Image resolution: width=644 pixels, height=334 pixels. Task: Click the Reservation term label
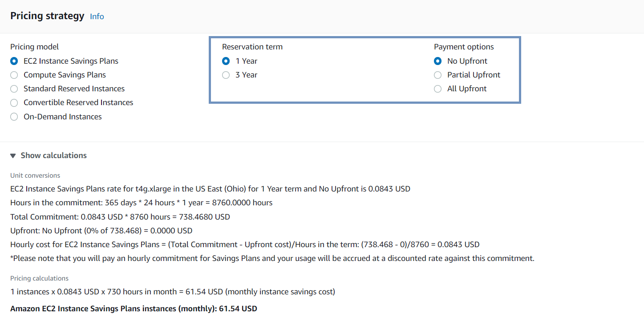pos(252,47)
